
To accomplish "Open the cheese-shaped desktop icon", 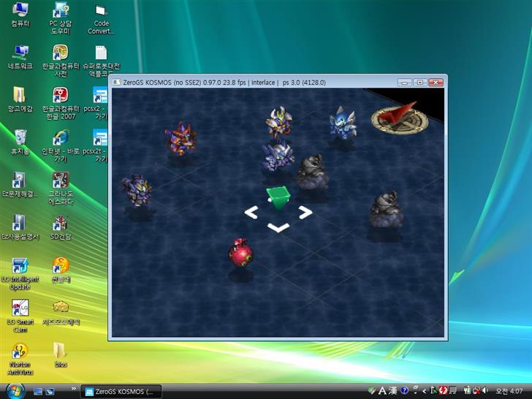I will coord(61,312).
